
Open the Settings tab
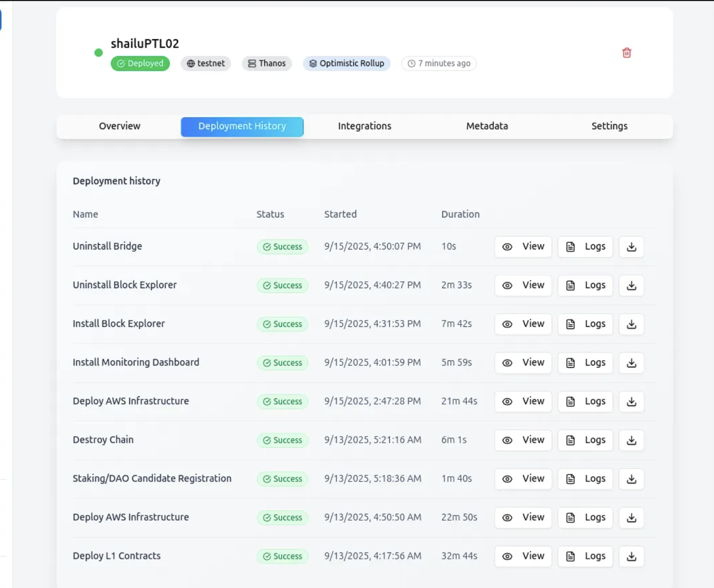[x=609, y=127]
